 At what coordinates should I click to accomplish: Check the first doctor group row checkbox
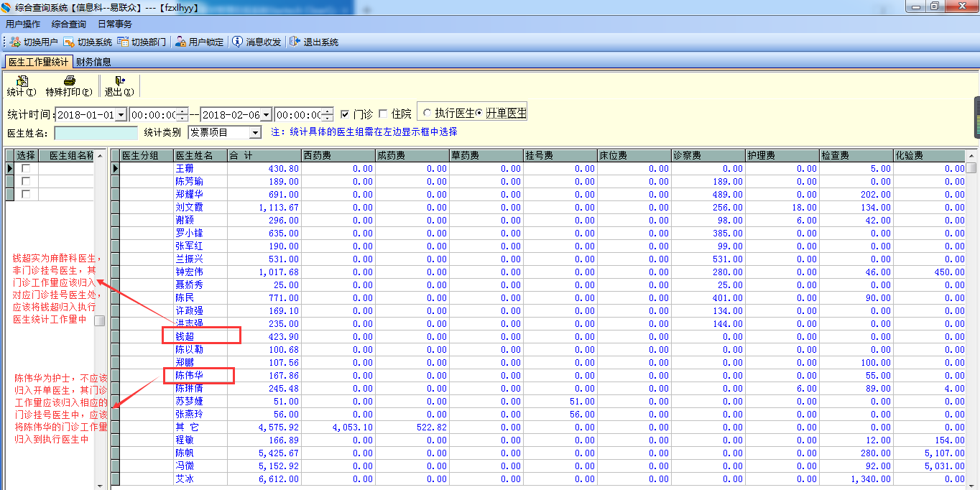coord(27,168)
